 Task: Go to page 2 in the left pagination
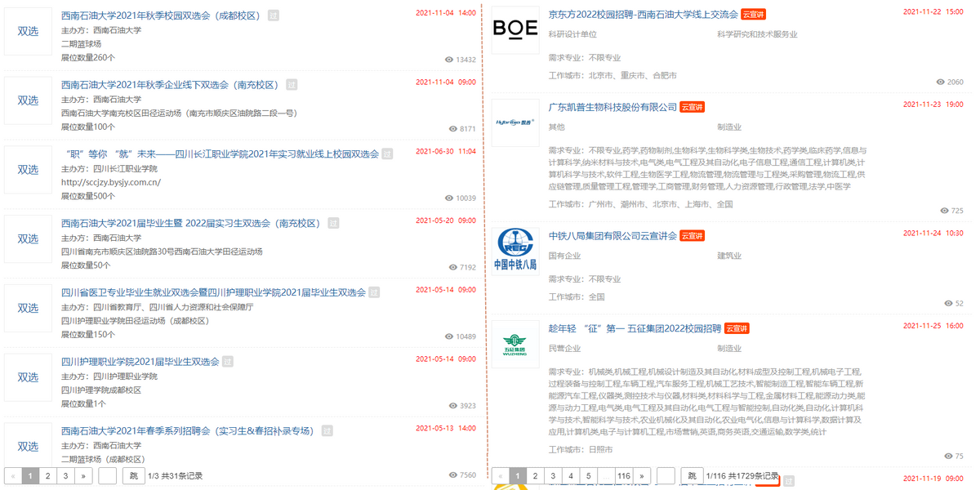[47, 475]
